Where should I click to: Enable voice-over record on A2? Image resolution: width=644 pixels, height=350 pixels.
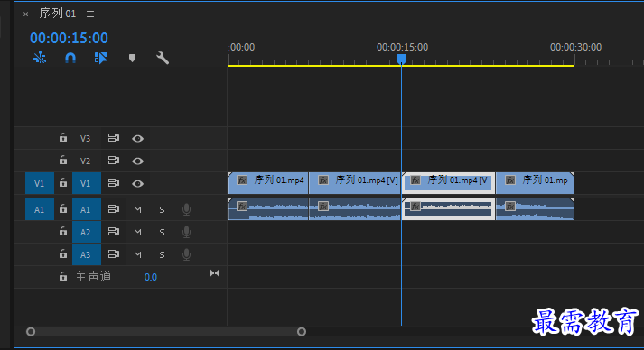(x=186, y=232)
